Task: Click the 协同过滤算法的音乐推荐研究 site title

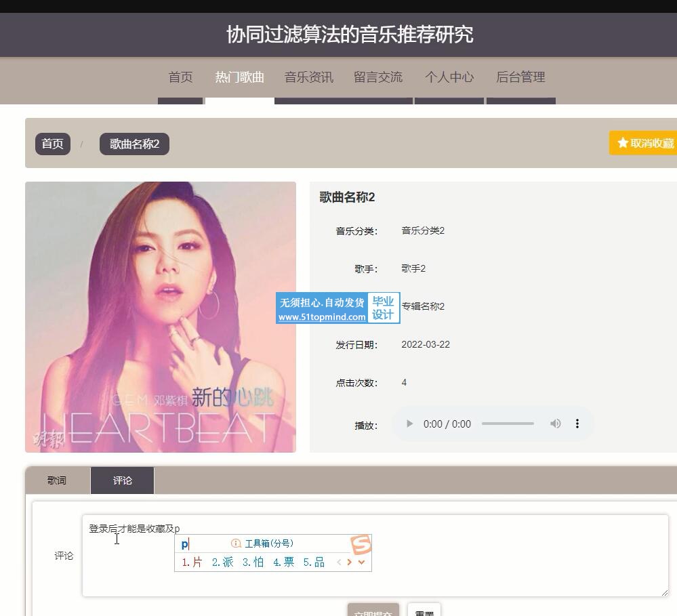Action: (x=350, y=35)
